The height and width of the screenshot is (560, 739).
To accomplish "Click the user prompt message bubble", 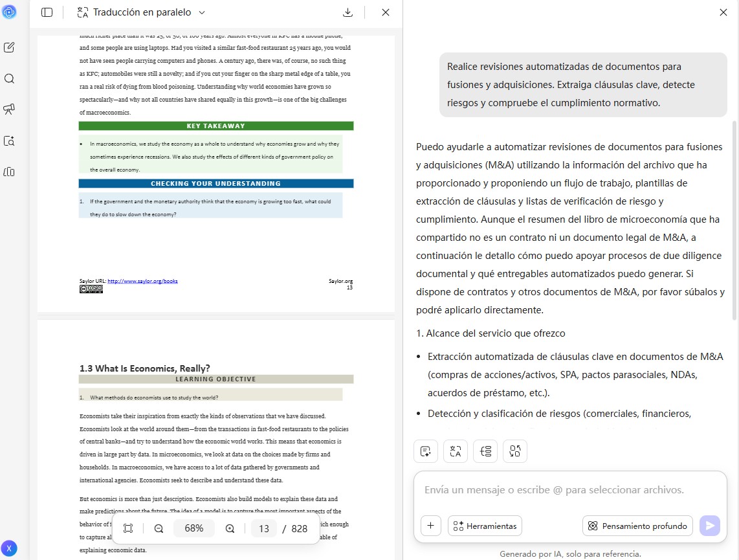I will click(584, 85).
